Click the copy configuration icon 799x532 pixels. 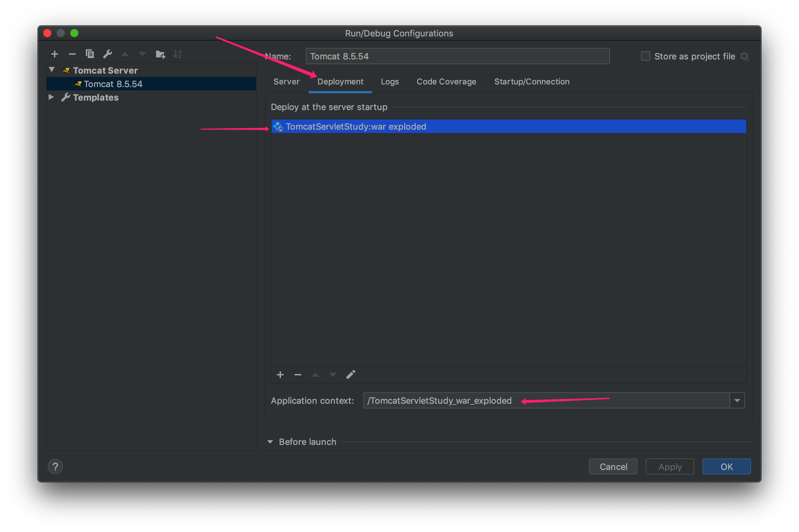pyautogui.click(x=89, y=54)
